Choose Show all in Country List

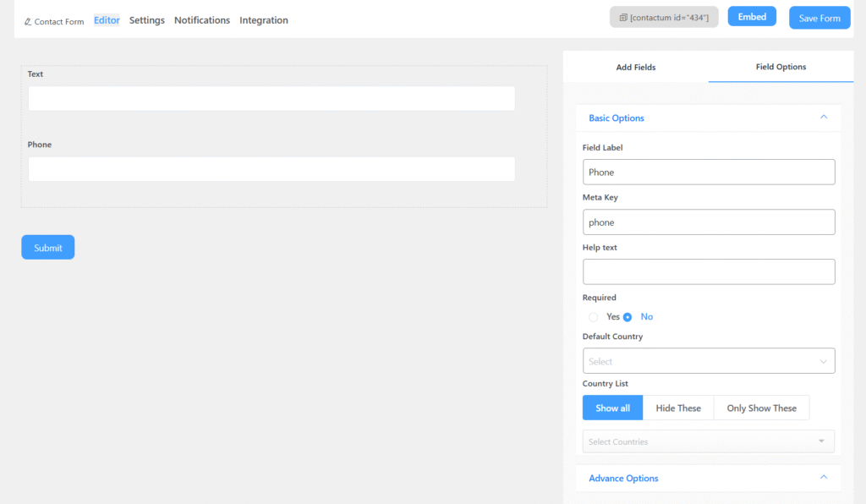coord(612,408)
